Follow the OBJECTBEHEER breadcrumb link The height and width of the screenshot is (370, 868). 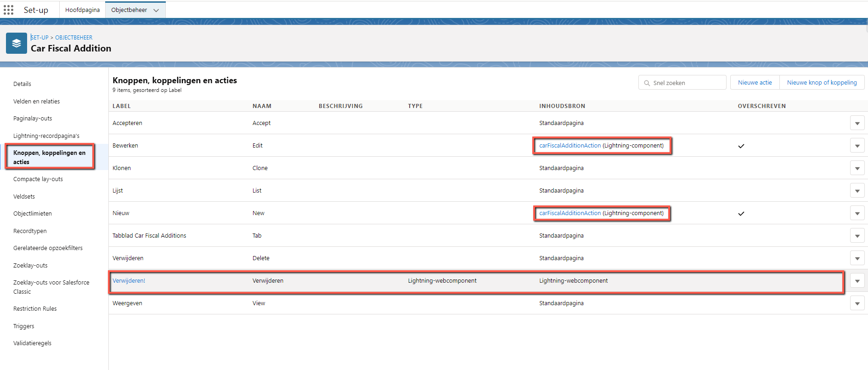(73, 37)
